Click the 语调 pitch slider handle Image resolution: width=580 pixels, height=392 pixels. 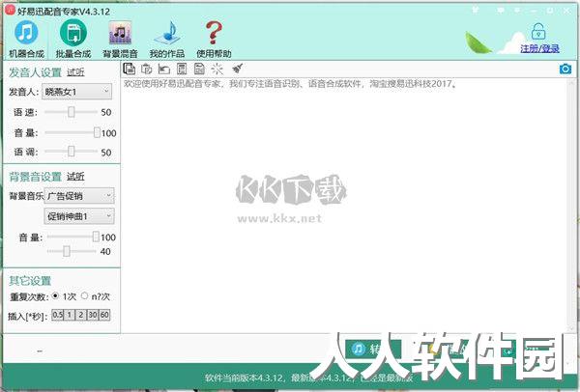pos(71,152)
